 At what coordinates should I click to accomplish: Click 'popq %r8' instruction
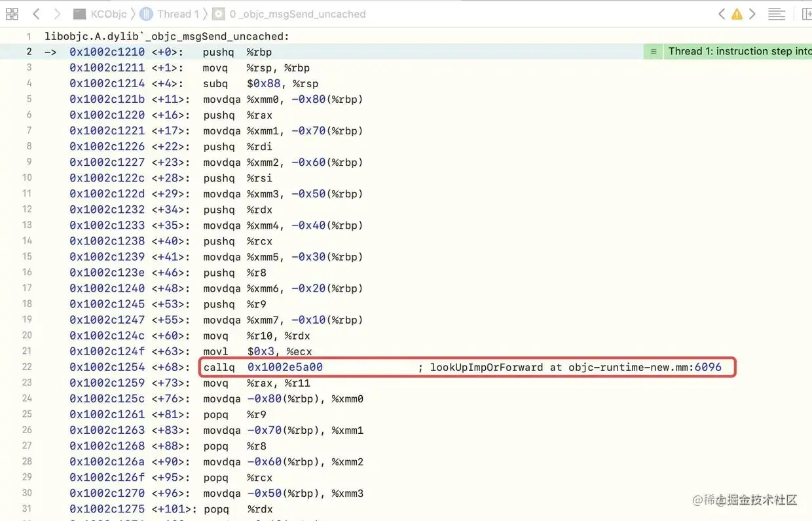click(234, 446)
